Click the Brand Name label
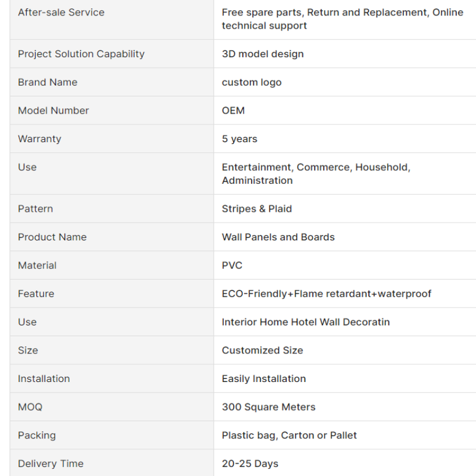The image size is (476, 476). tap(48, 82)
